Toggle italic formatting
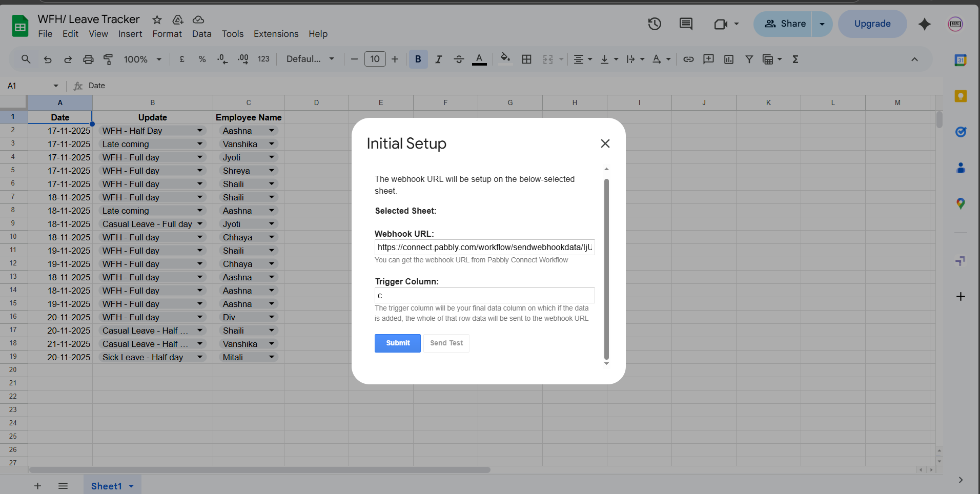The width and height of the screenshot is (980, 494). click(438, 59)
